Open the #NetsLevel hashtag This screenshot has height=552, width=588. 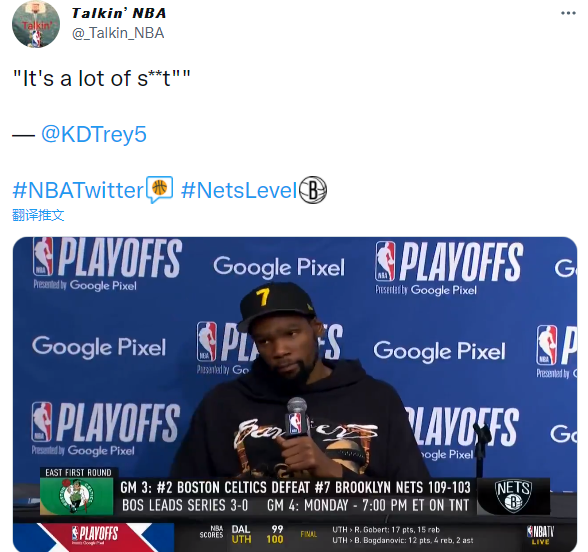[239, 190]
